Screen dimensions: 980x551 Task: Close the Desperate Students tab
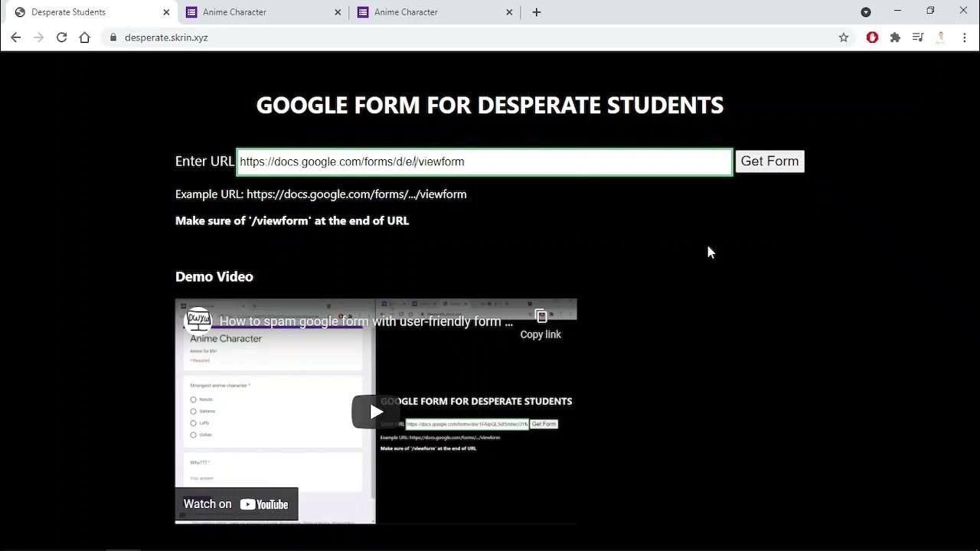166,12
